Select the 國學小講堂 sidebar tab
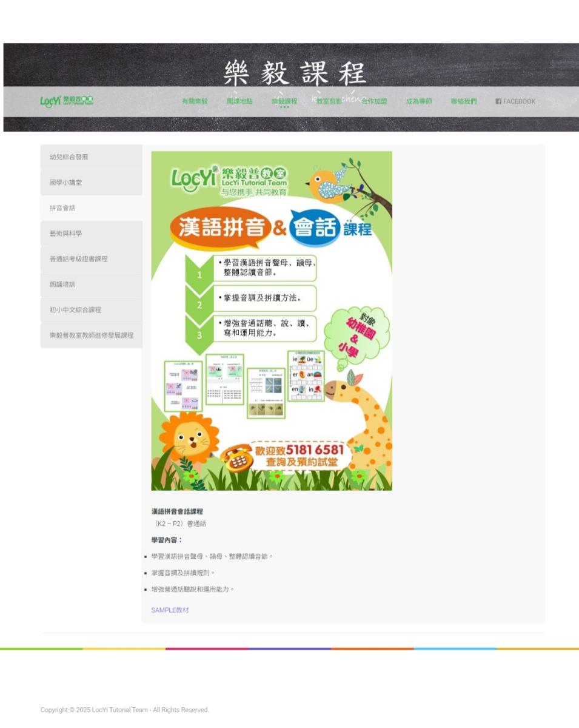The width and height of the screenshot is (579, 728). click(x=91, y=183)
